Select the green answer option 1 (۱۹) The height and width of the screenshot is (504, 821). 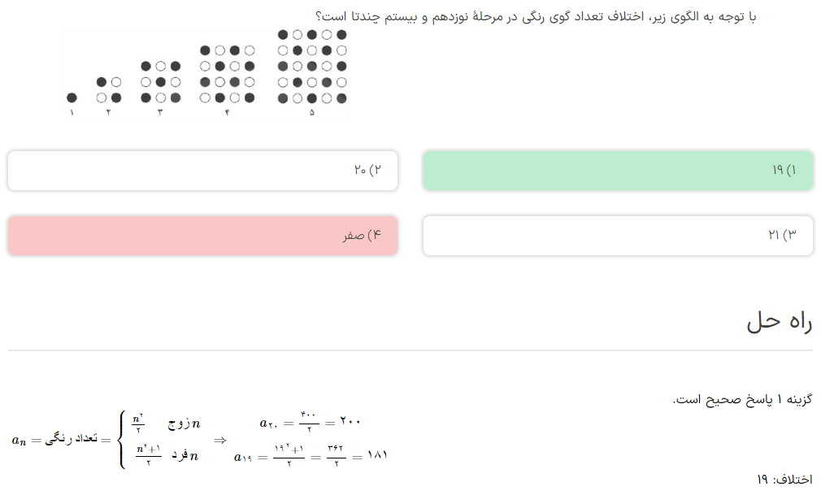(x=618, y=171)
